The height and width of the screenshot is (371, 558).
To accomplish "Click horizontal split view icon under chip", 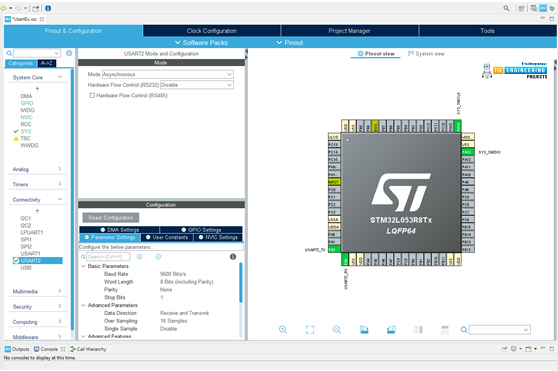I will 445,330.
